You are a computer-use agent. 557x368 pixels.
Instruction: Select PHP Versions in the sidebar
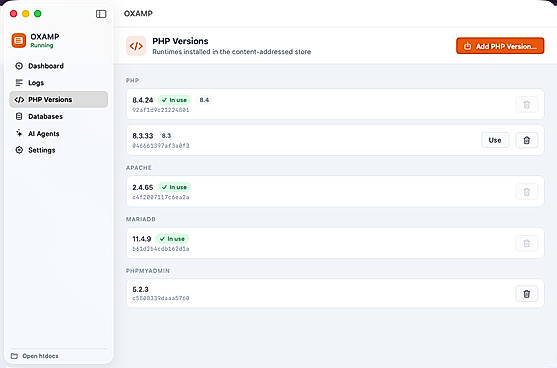click(59, 99)
